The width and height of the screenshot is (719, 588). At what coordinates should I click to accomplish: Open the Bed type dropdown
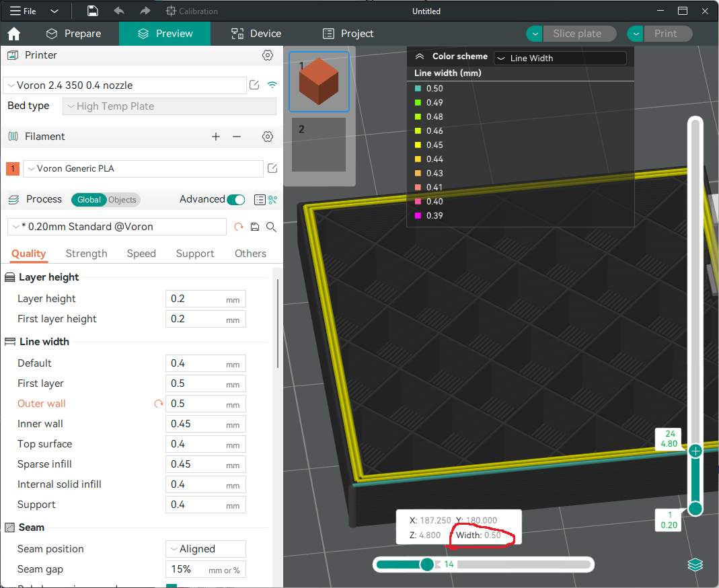pos(168,106)
